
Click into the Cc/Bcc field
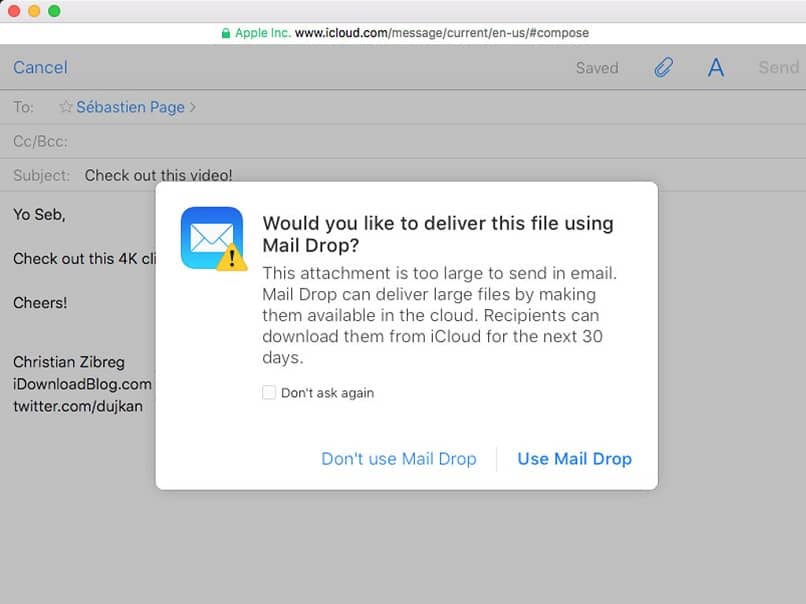403,141
